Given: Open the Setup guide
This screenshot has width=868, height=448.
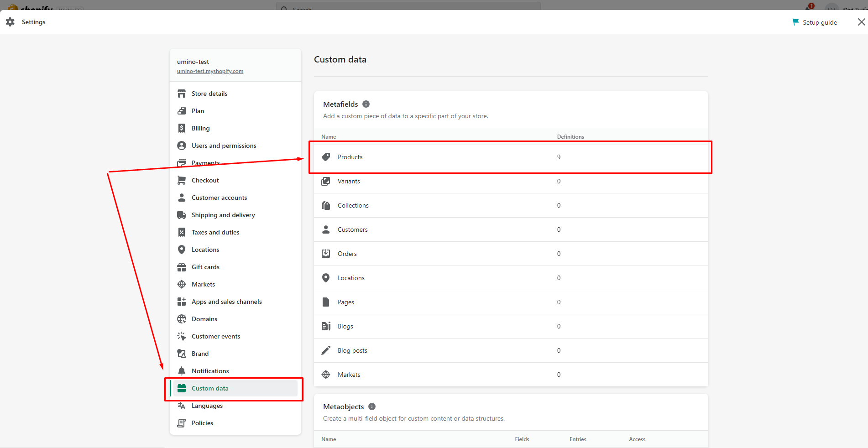Looking at the screenshot, I should click(x=820, y=22).
